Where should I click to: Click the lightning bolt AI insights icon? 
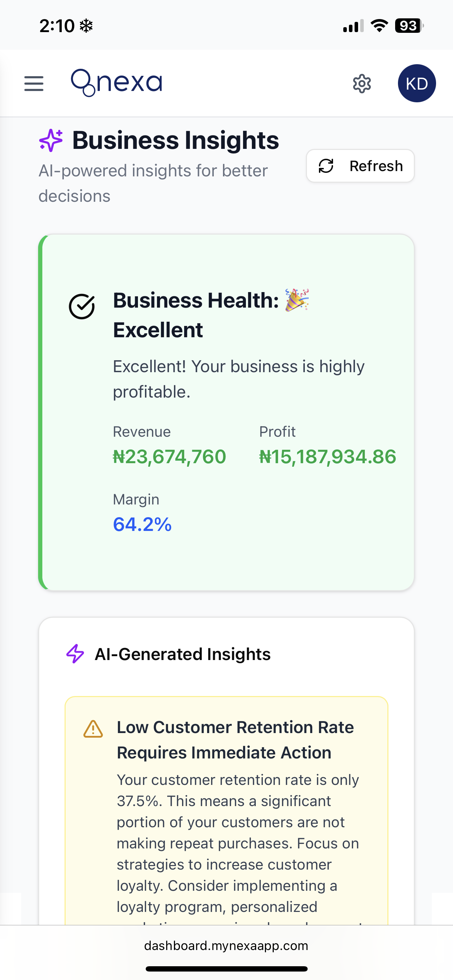tap(75, 654)
